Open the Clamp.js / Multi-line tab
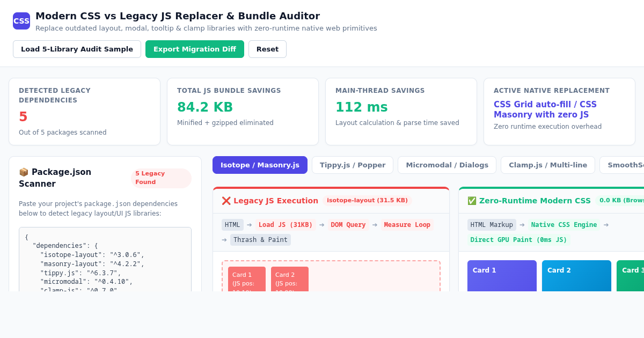Screen dimensions: 644x338 pos(548,165)
